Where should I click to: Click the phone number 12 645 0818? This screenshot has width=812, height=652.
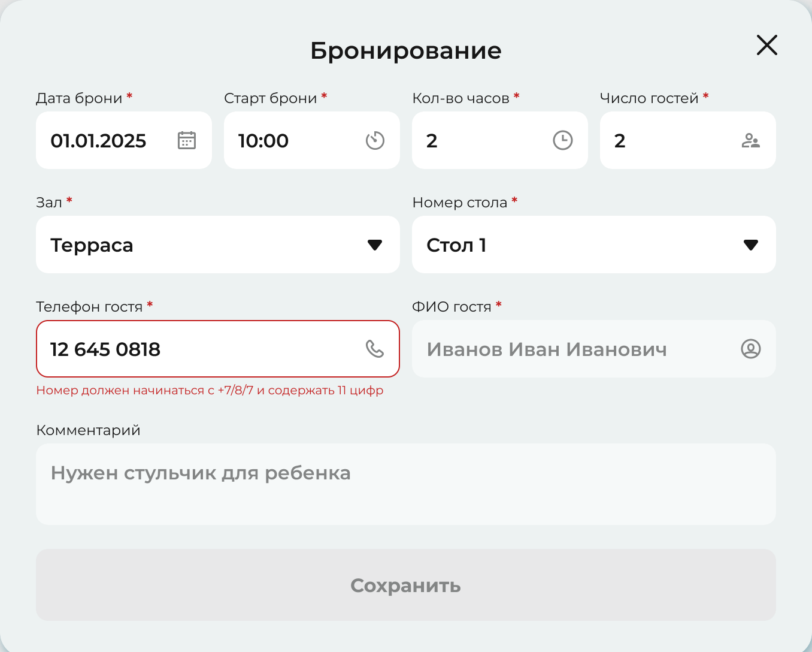(105, 349)
